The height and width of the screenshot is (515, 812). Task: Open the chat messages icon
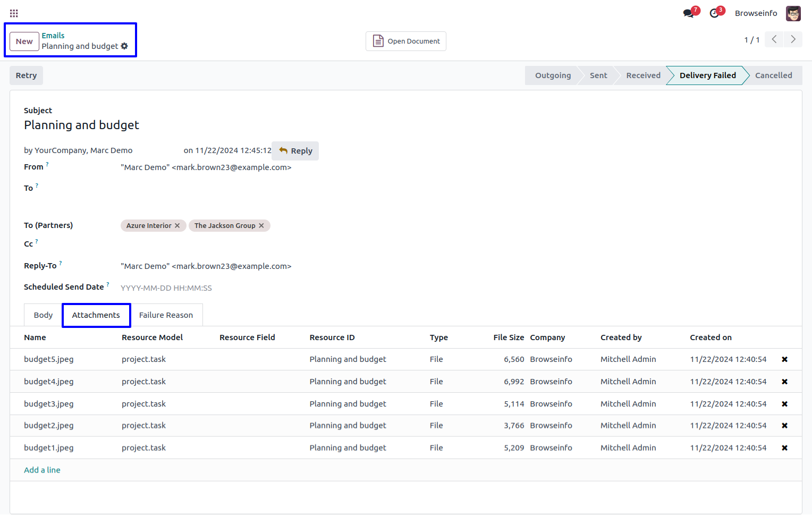click(689, 13)
